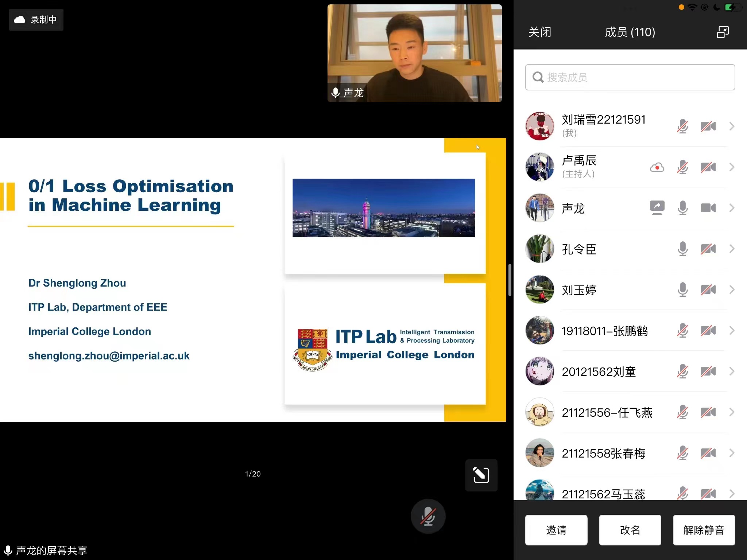Click the microphone icon for 孔令臣
This screenshot has width=747, height=560.
coord(682,249)
